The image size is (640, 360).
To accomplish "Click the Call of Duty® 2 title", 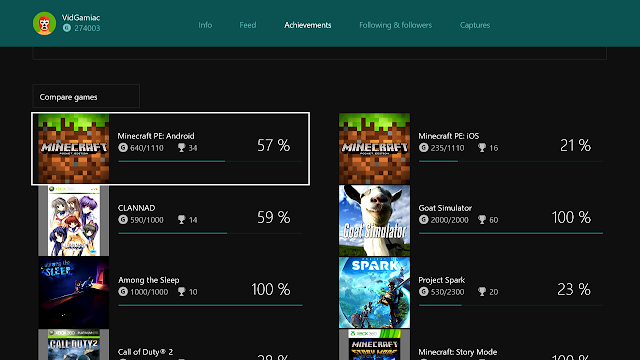I will (x=145, y=352).
